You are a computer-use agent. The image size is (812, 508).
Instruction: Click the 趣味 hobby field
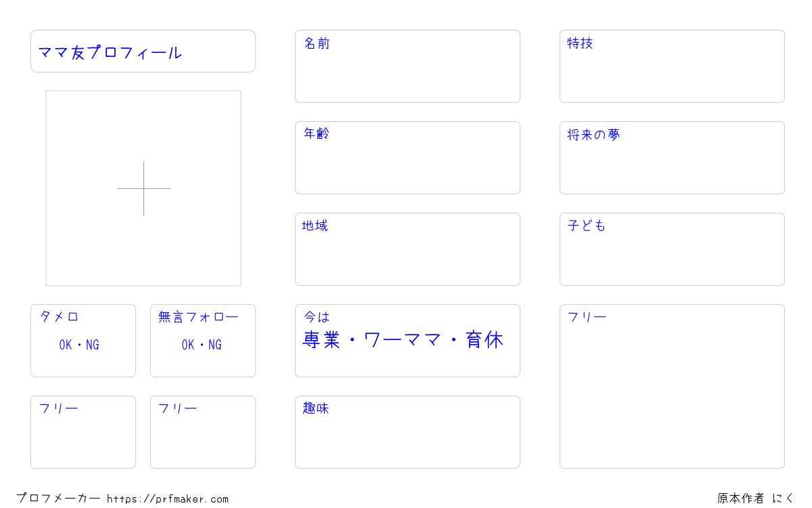[407, 432]
